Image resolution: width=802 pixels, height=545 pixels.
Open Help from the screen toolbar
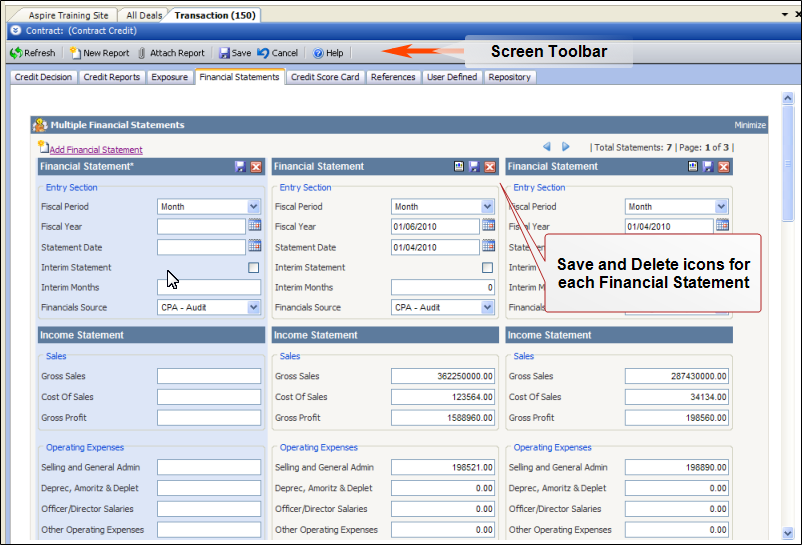(327, 53)
